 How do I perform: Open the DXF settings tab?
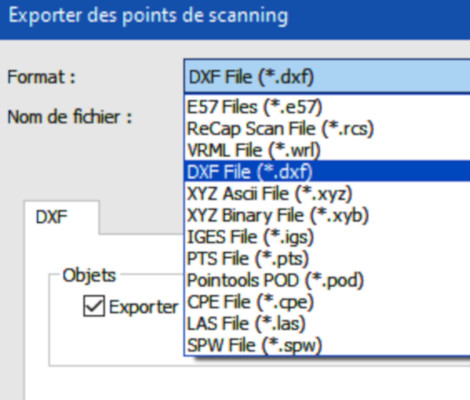tap(62, 217)
